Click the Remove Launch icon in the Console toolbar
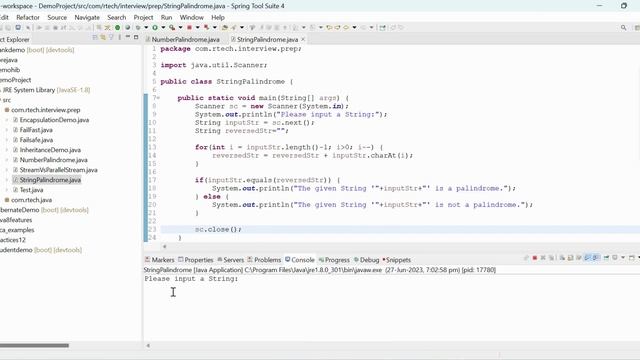The image size is (640, 360). point(543,258)
